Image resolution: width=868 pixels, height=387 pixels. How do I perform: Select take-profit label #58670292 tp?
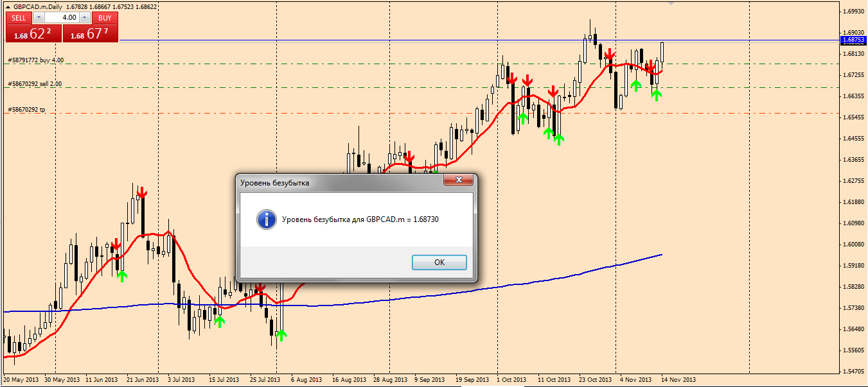coord(26,110)
